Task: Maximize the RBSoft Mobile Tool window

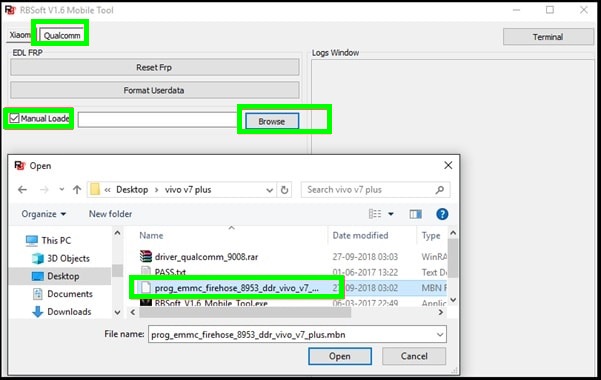Action: [x=550, y=10]
